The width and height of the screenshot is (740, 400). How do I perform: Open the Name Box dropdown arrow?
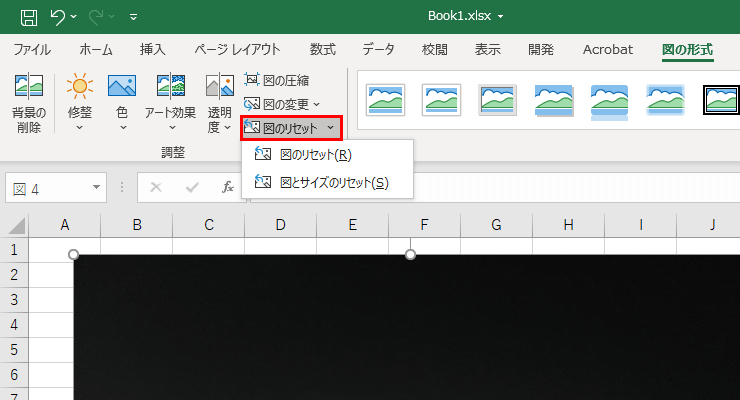(96, 187)
